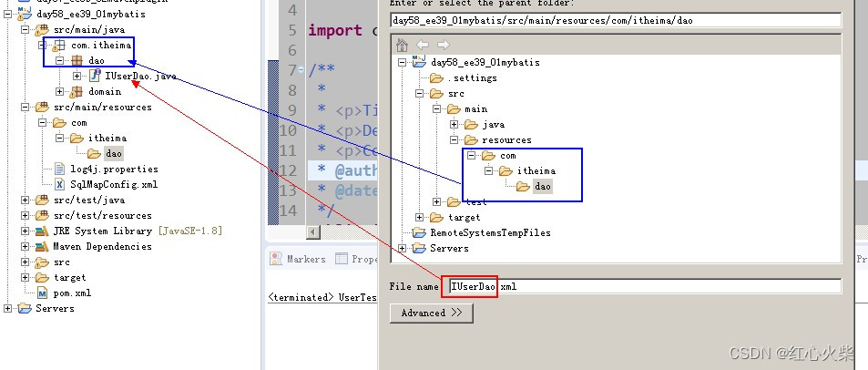Expand Maven Dependencies node

(25, 246)
